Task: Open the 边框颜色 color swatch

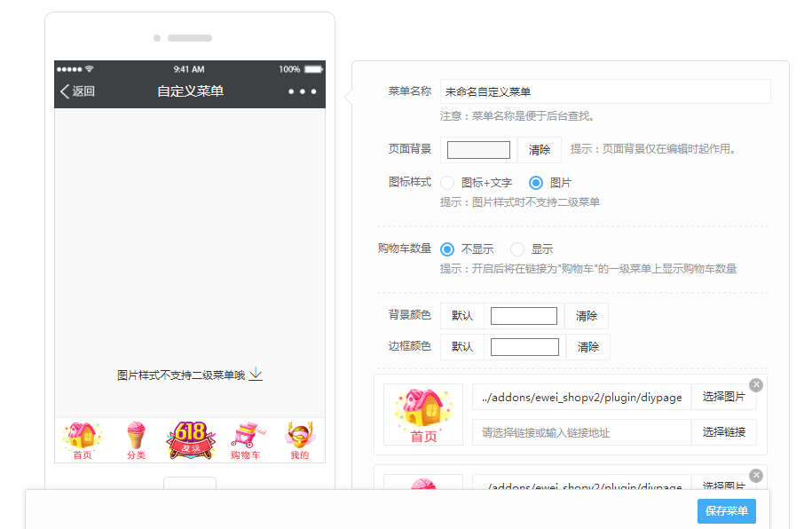Action: [x=524, y=347]
